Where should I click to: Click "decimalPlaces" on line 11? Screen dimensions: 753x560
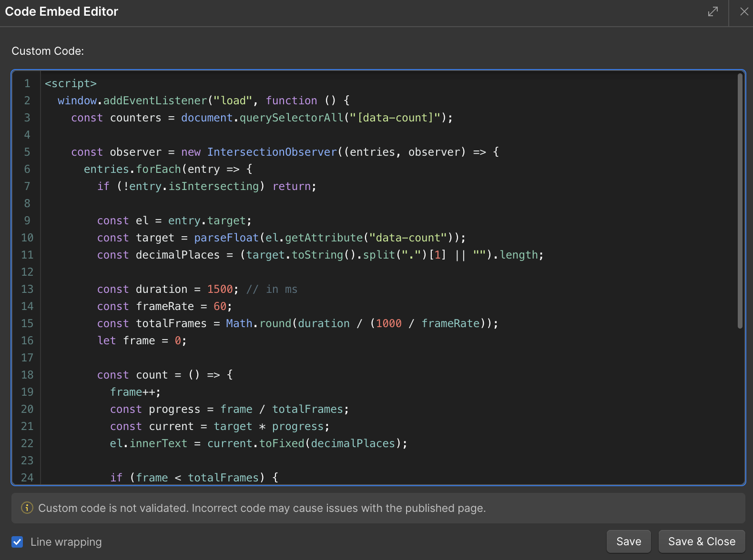[x=178, y=255]
